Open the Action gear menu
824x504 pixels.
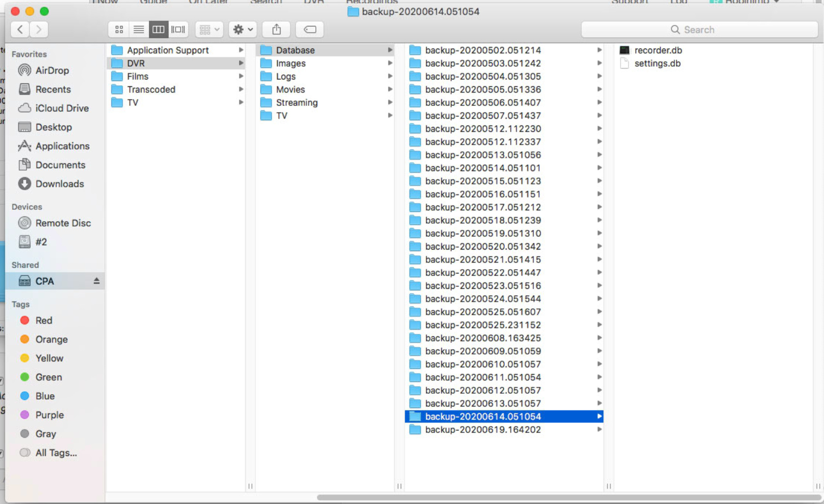pos(243,30)
